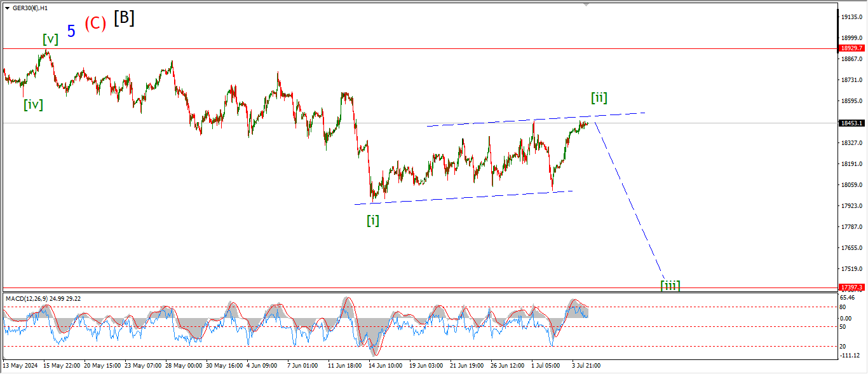Select the green [iii] wave target label

click(x=670, y=285)
